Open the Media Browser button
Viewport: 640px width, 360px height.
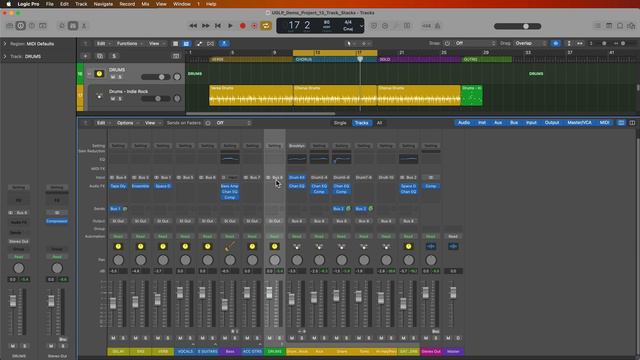(x=631, y=26)
